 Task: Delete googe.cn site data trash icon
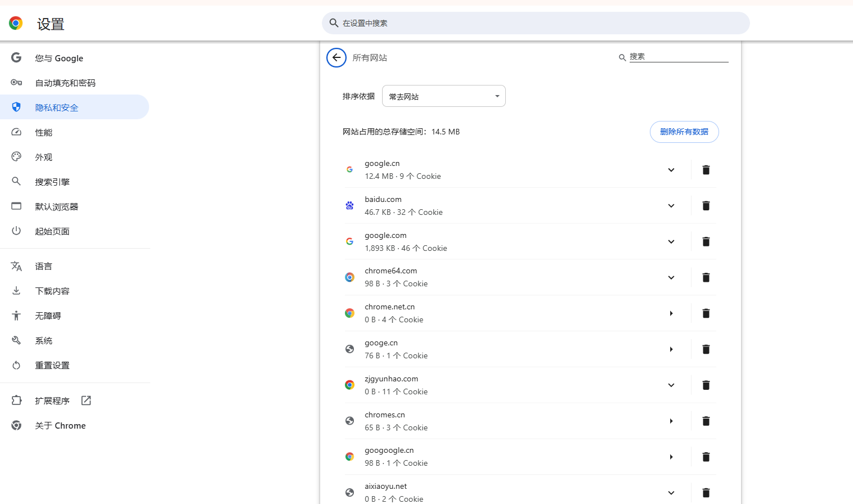point(706,349)
